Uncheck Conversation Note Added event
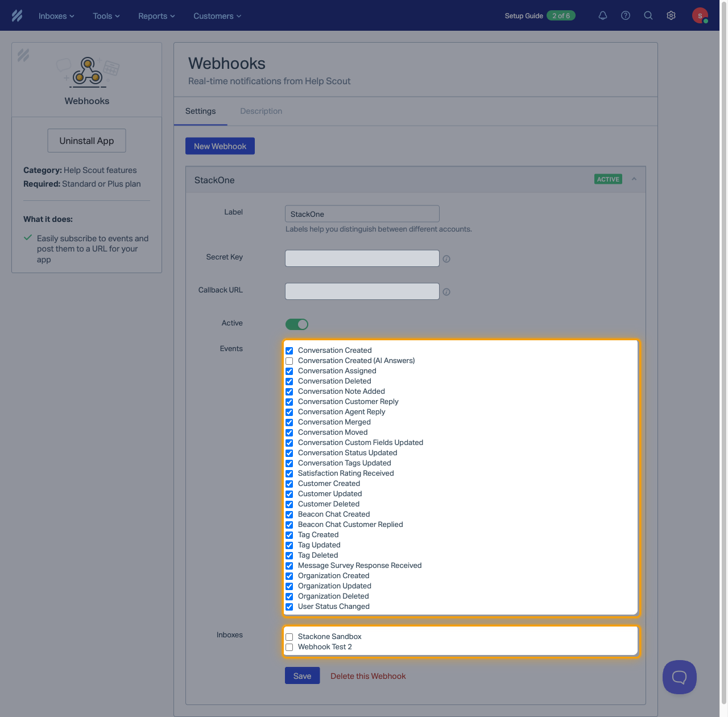728x717 pixels. tap(289, 392)
